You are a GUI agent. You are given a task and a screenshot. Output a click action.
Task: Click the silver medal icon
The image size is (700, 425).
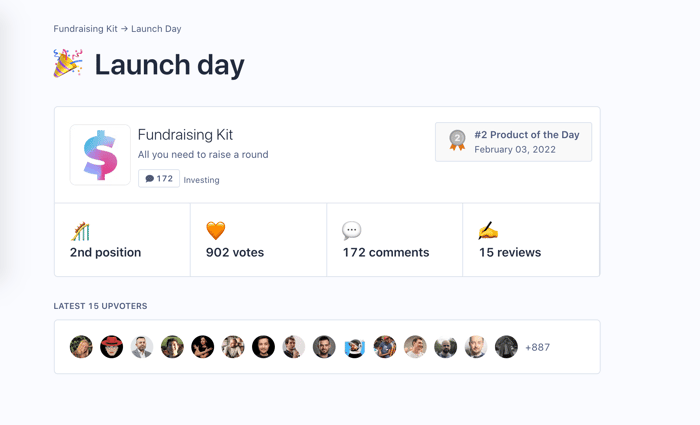pos(457,140)
